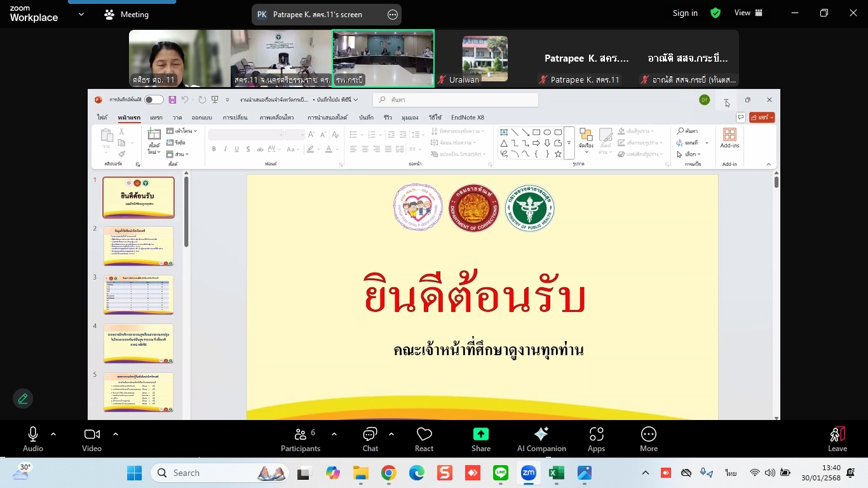Open Zoom More options
Image resolution: width=868 pixels, height=488 pixels.
[x=649, y=439]
